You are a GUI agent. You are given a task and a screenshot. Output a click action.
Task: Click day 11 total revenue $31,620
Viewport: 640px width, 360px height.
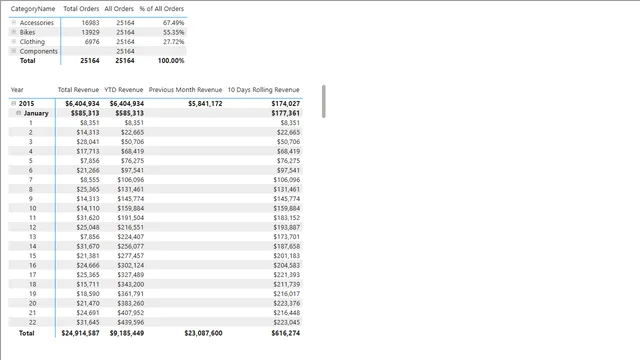(88, 218)
